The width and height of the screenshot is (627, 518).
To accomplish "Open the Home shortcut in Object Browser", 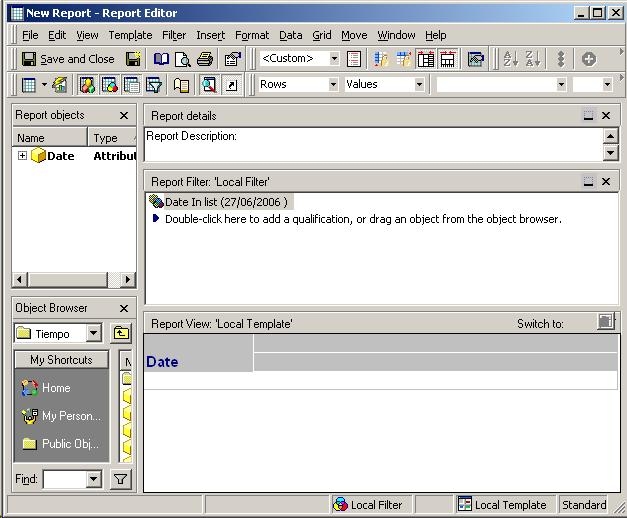I will tap(56, 388).
